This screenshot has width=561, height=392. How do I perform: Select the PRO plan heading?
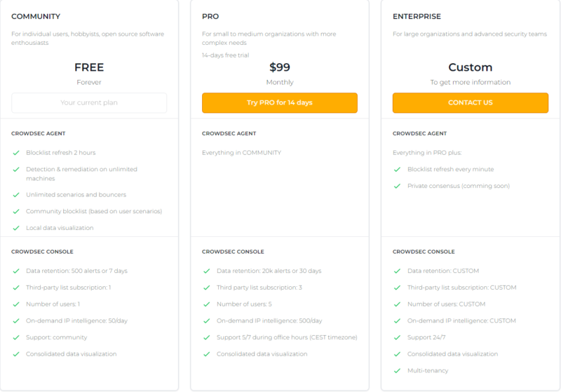210,16
